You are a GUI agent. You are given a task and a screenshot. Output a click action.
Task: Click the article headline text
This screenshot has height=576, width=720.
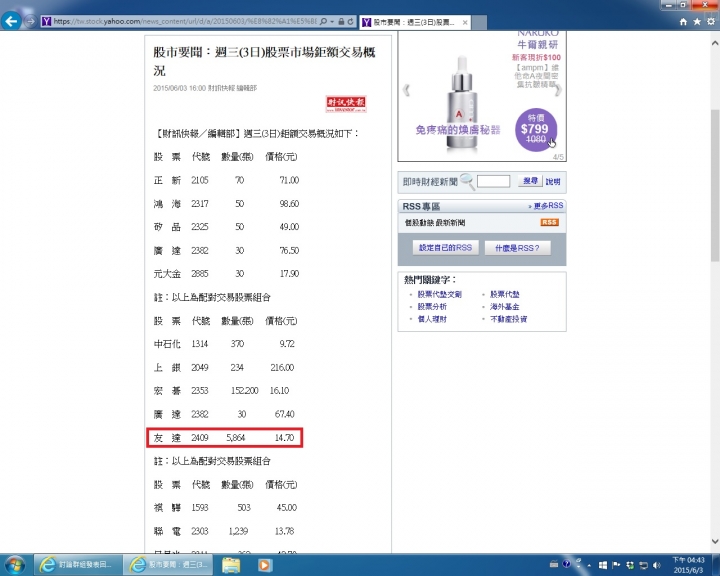264,61
